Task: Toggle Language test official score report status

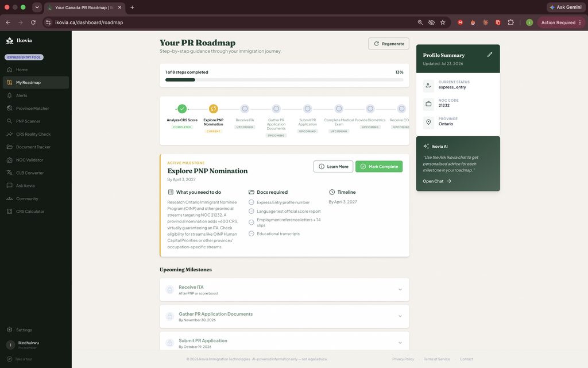Action: pos(252,212)
